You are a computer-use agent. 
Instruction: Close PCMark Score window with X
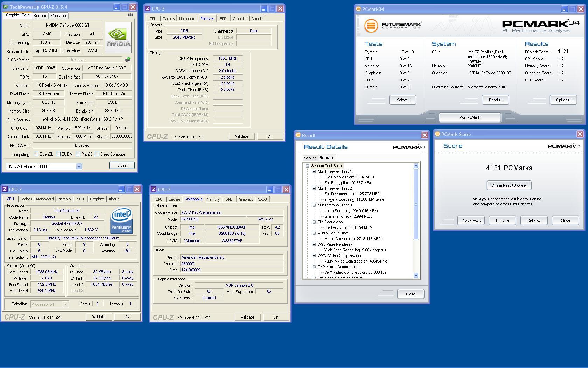[x=580, y=134]
